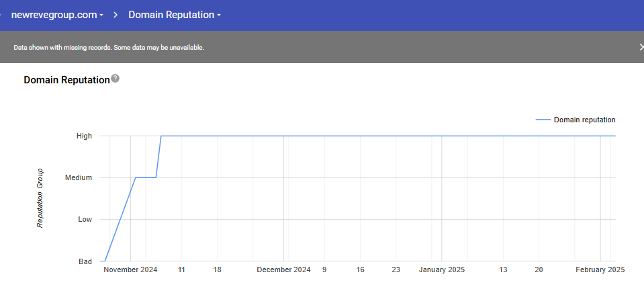Click the Reputation Group vertical axis title

(40, 198)
